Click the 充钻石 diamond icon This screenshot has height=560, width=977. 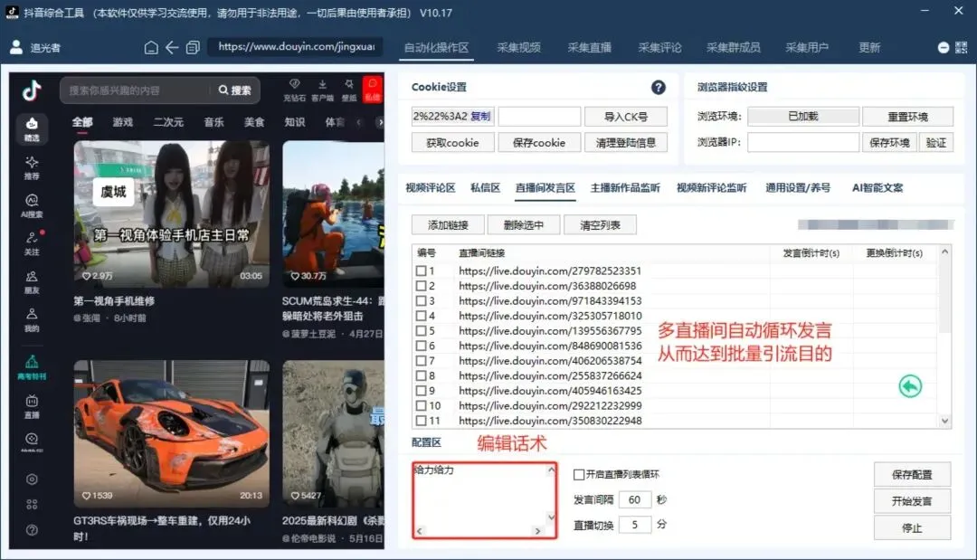pyautogui.click(x=294, y=90)
